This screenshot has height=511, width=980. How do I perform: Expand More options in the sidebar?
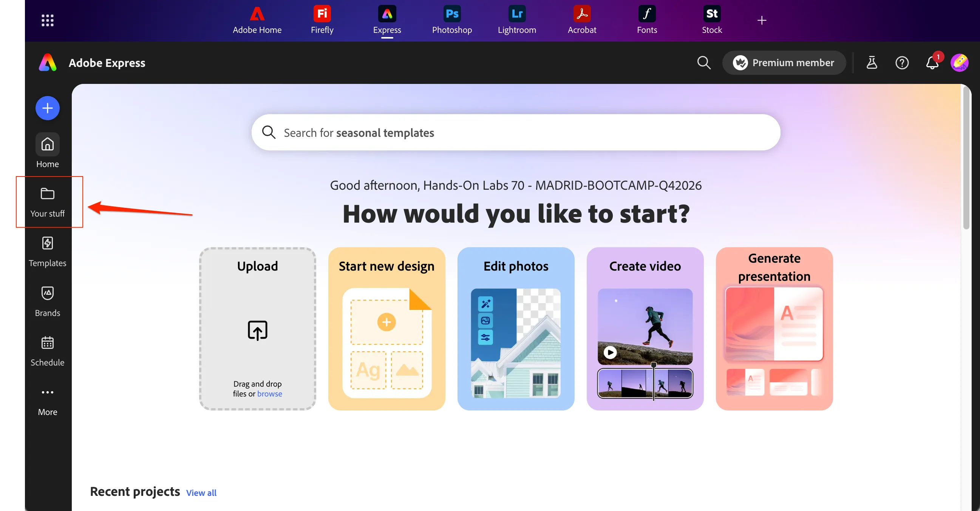click(x=48, y=401)
